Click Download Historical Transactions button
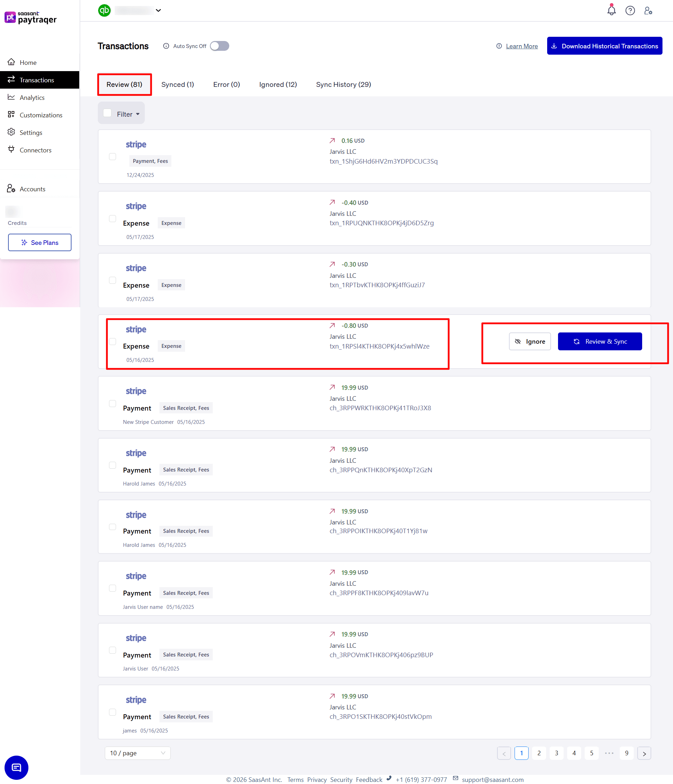The image size is (673, 784). tap(604, 46)
